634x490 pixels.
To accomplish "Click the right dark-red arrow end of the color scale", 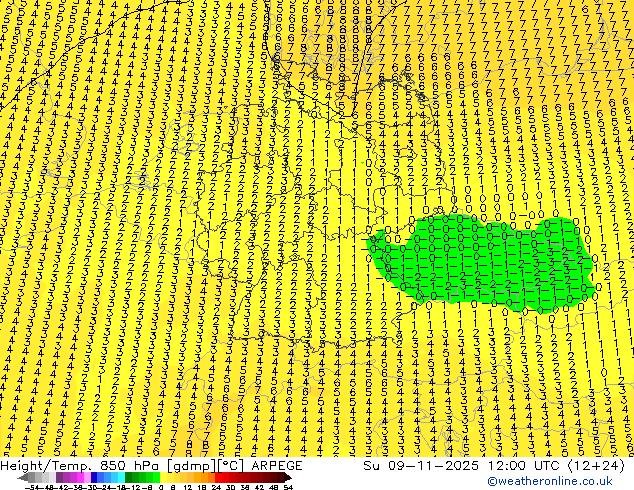I will pyautogui.click(x=288, y=477).
